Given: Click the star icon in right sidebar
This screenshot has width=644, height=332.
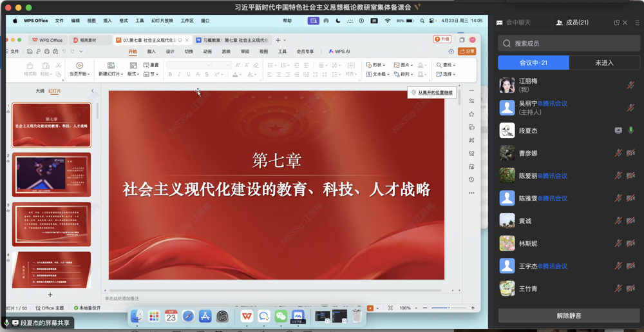Looking at the screenshot, I should click(x=471, y=114).
